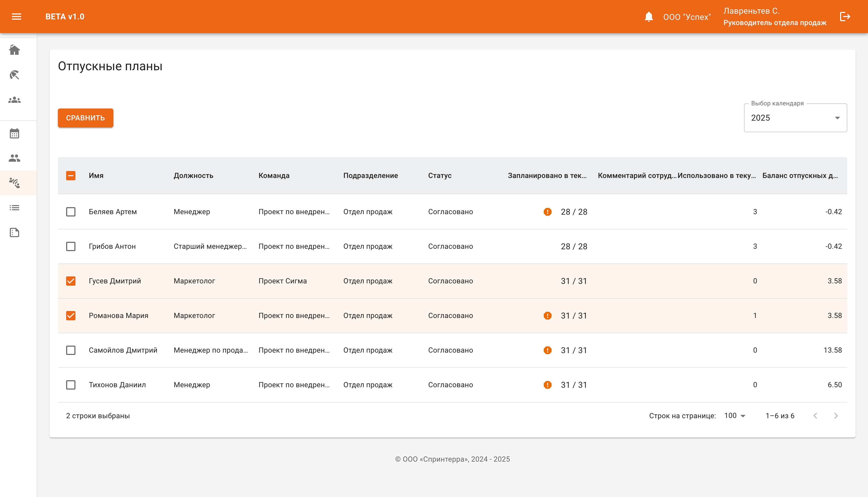The width and height of the screenshot is (868, 497).
Task: Click warning icon in Беляев Артем row
Action: tap(547, 212)
